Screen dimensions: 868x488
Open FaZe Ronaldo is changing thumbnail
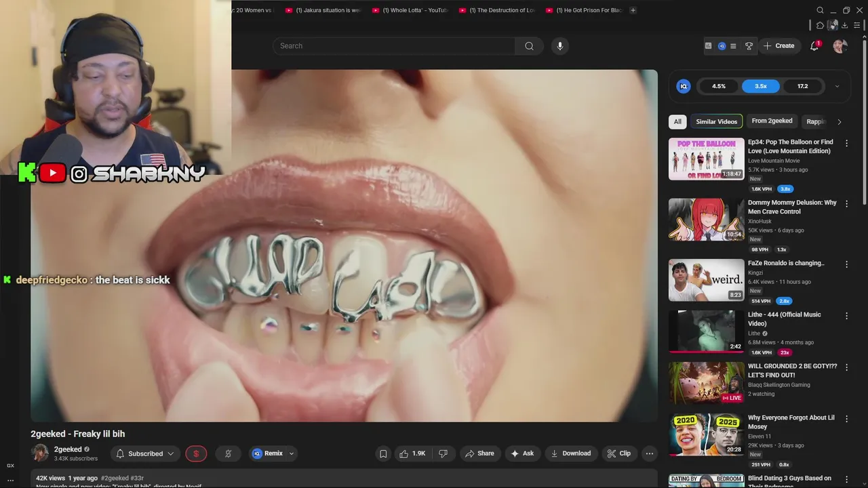[706, 280]
